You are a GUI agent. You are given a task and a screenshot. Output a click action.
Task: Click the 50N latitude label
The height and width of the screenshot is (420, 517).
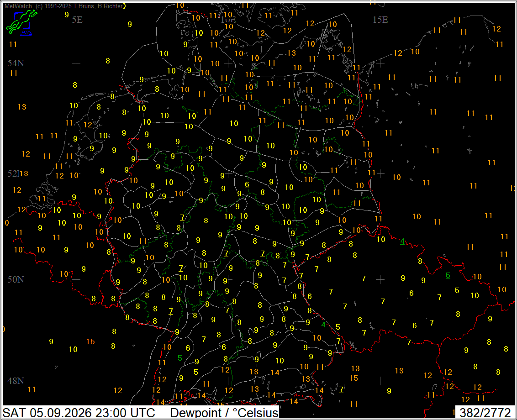(16, 279)
